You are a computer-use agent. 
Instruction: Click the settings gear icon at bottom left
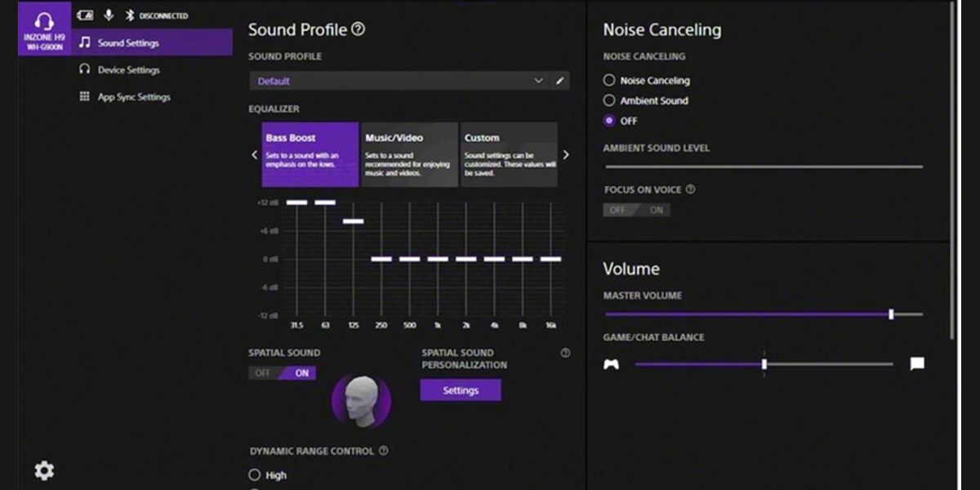[44, 470]
